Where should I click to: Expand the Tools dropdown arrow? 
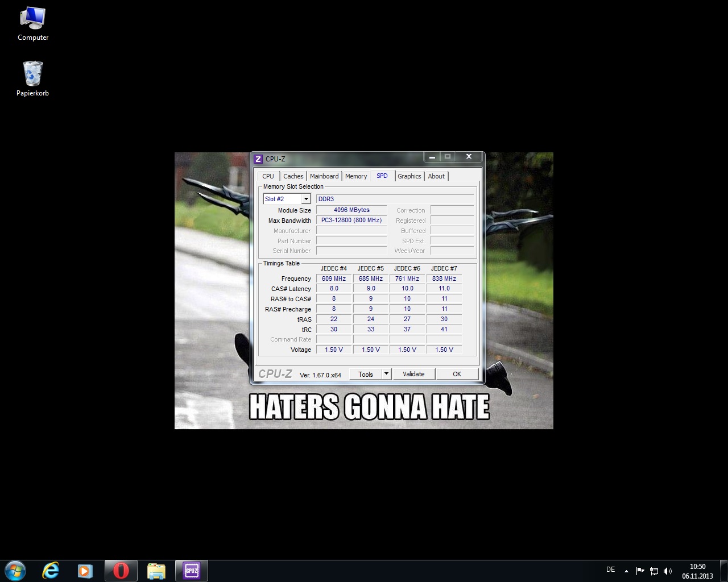(386, 374)
